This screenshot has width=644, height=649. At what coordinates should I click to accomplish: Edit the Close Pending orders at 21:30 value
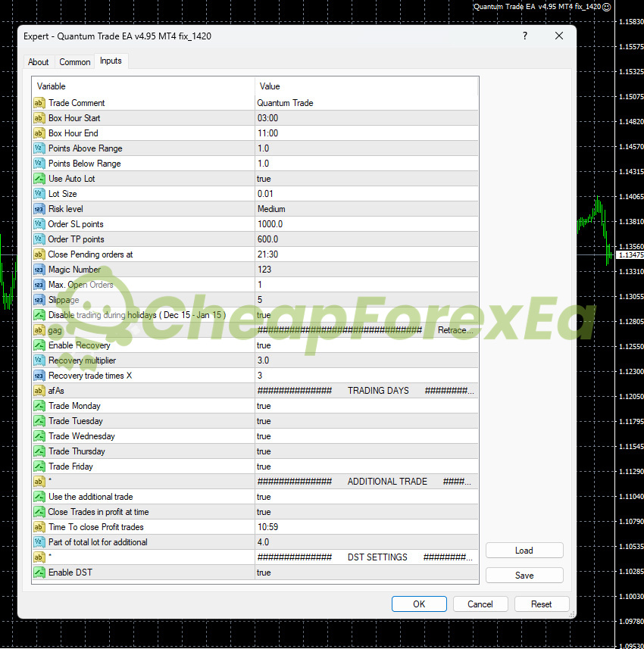[x=367, y=254]
